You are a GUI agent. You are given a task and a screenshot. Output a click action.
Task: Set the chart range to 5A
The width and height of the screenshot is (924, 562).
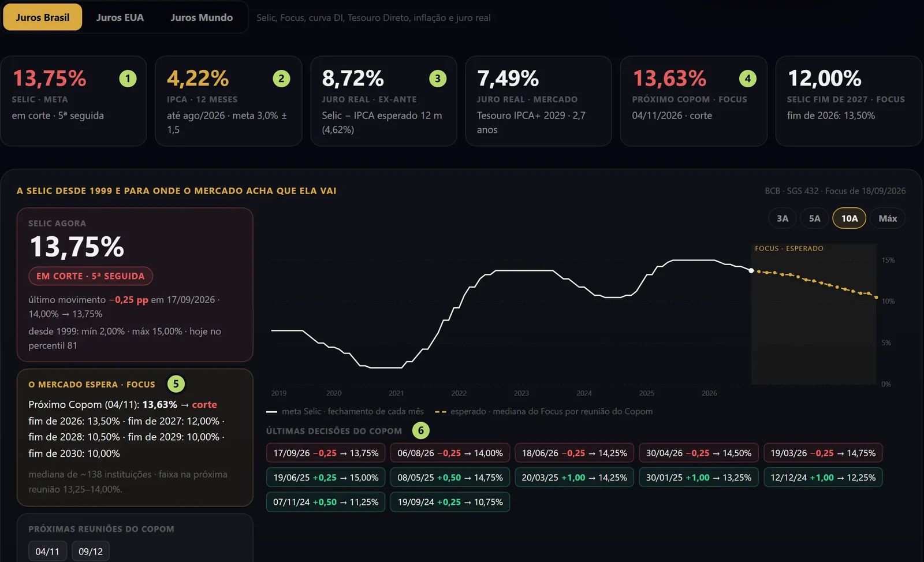point(814,218)
